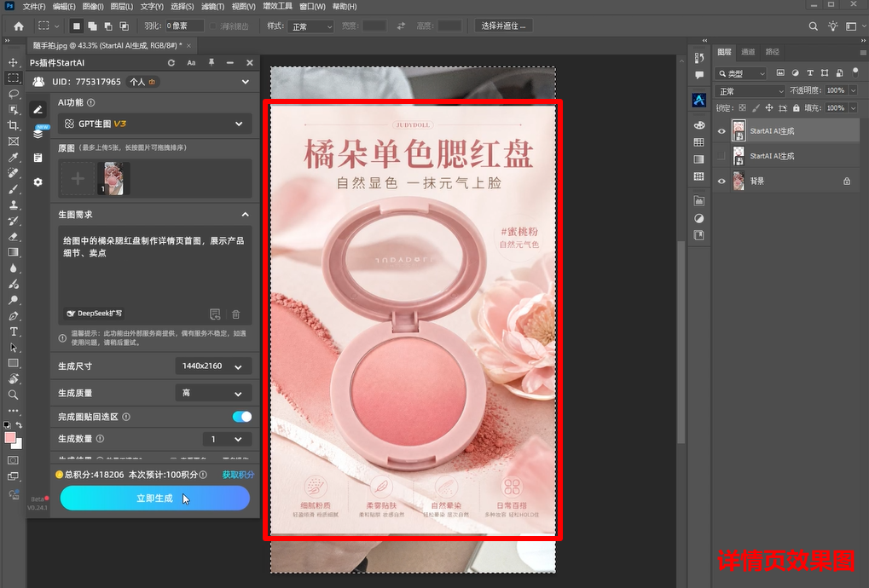Select the Horizontal Type tool
The image size is (869, 588).
[14, 331]
